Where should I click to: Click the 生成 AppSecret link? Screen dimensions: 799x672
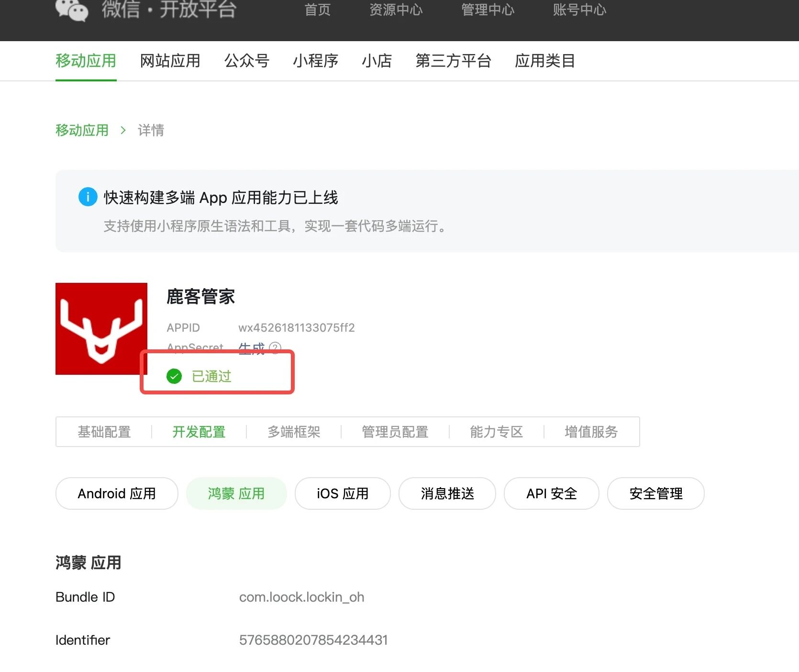(x=252, y=348)
